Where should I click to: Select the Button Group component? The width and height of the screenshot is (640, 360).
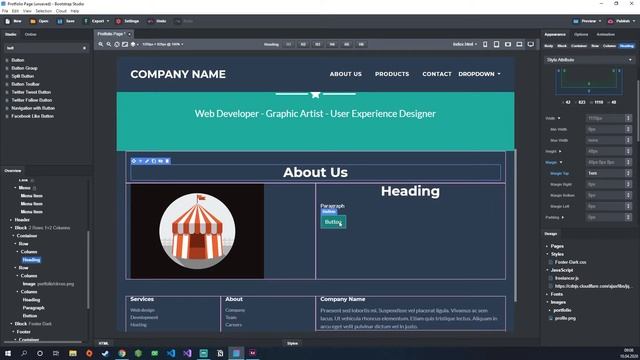pos(24,68)
